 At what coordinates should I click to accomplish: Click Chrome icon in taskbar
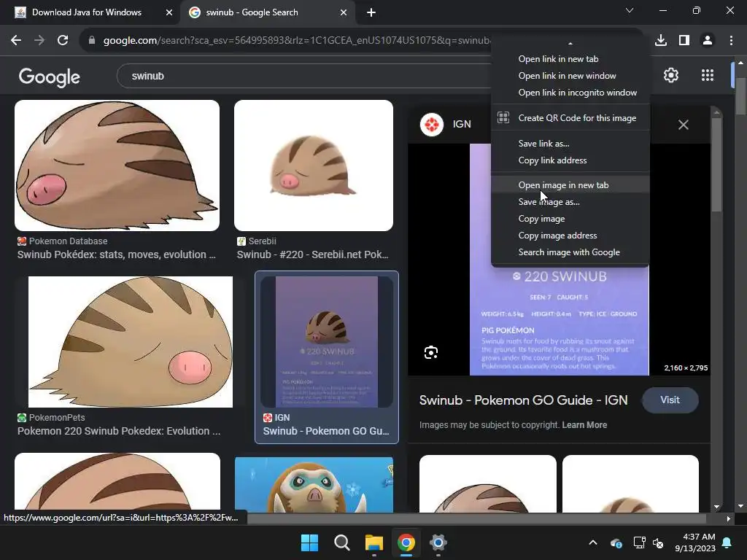pos(406,542)
